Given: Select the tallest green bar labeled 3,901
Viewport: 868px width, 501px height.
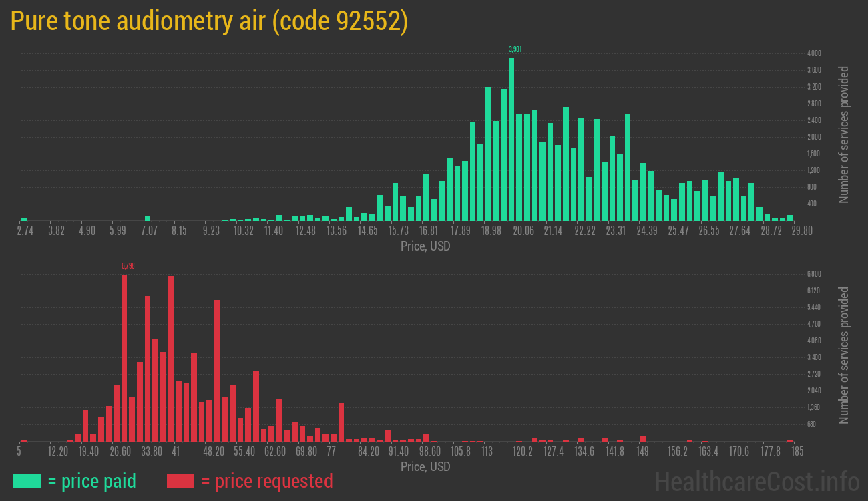Looking at the screenshot, I should pos(511,139).
